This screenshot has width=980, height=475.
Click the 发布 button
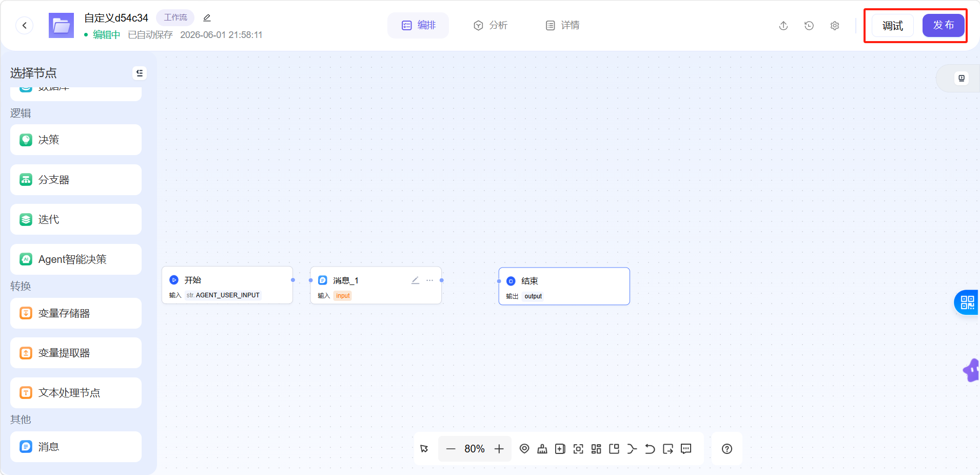pyautogui.click(x=943, y=25)
